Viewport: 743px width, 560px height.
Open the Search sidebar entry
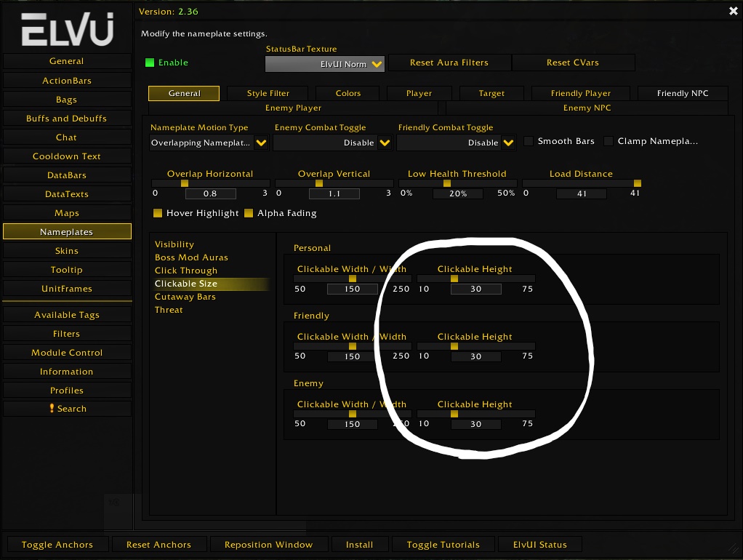pos(67,409)
